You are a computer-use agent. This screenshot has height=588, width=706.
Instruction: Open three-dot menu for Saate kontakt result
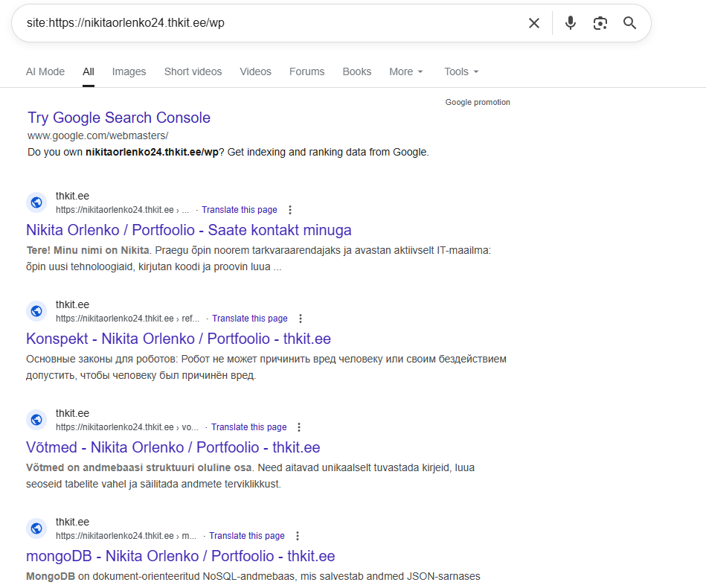tap(290, 210)
